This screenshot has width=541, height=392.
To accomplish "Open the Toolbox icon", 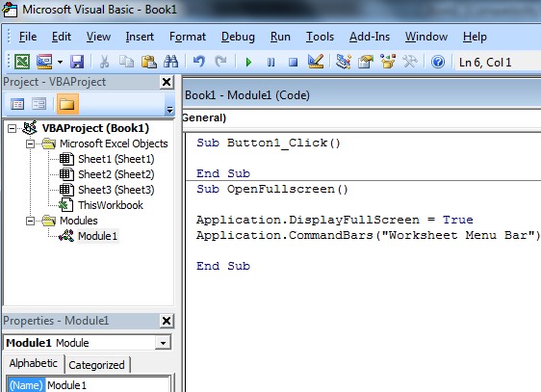I will pyautogui.click(x=410, y=62).
